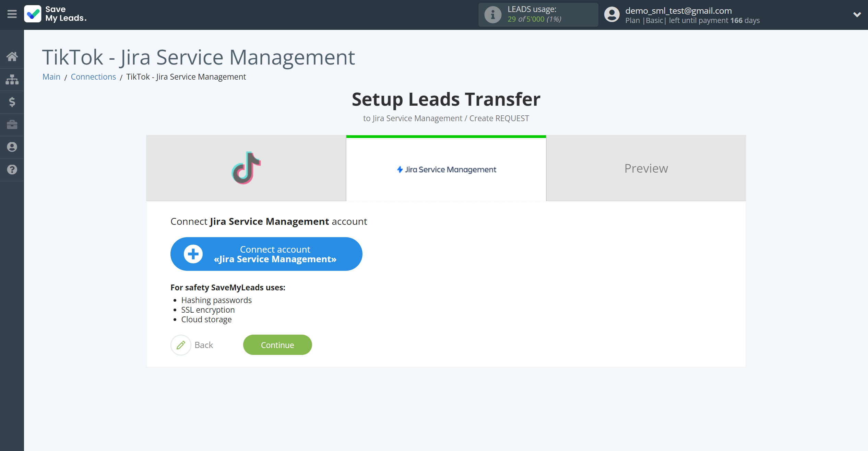This screenshot has height=451, width=868.
Task: Open Connections sitemap icon in sidebar
Action: pyautogui.click(x=12, y=79)
